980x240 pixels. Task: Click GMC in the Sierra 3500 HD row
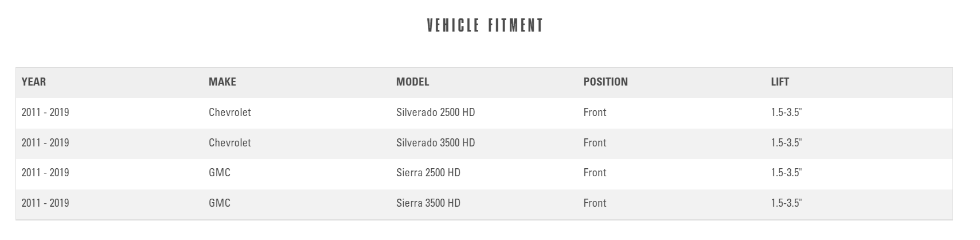pyautogui.click(x=220, y=203)
